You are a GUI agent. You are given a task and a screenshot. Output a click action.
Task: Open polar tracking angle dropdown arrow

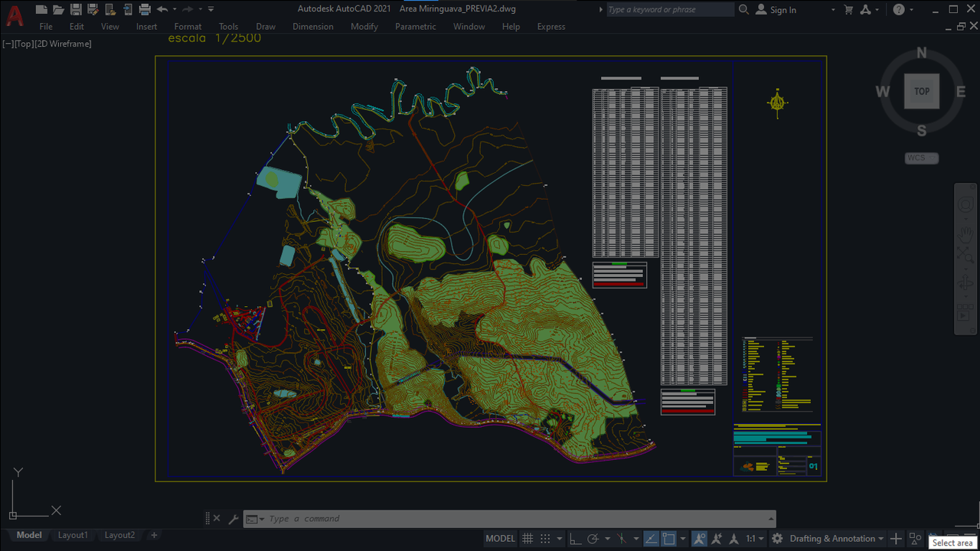[x=607, y=539]
